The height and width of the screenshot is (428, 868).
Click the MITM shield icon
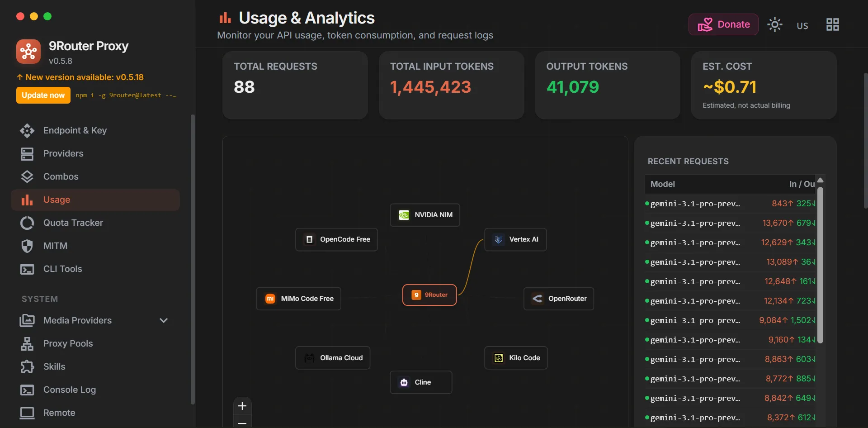pos(27,246)
